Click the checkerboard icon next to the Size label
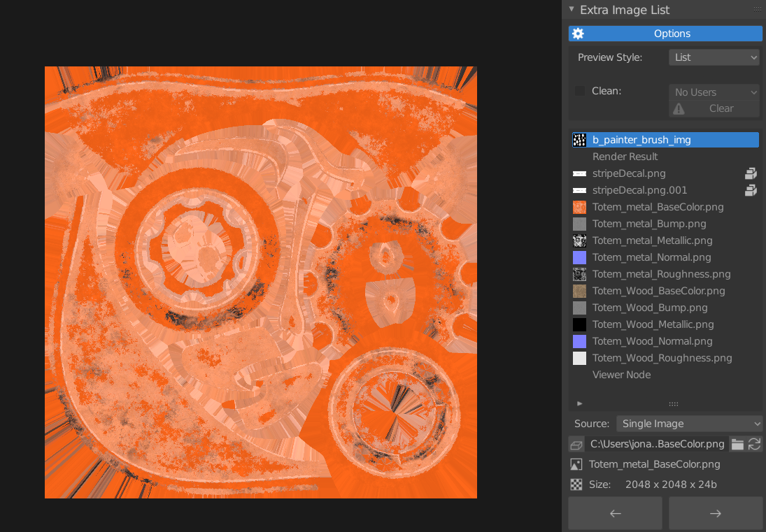 coord(576,484)
